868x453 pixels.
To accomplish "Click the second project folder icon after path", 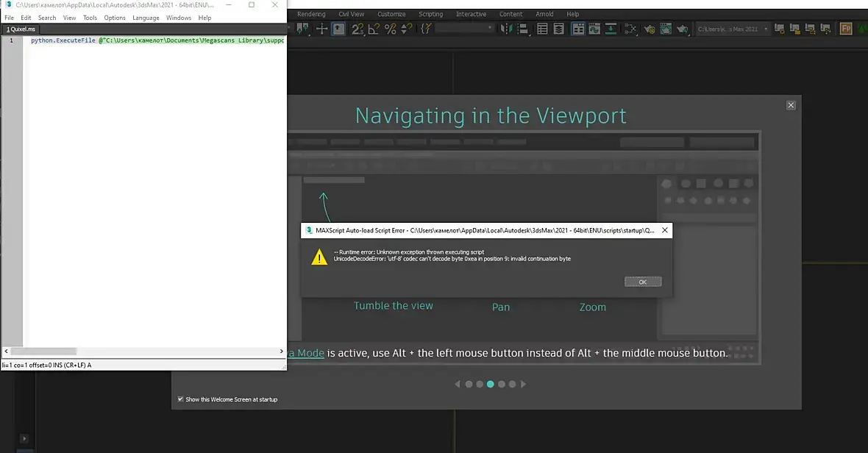I will point(795,29).
